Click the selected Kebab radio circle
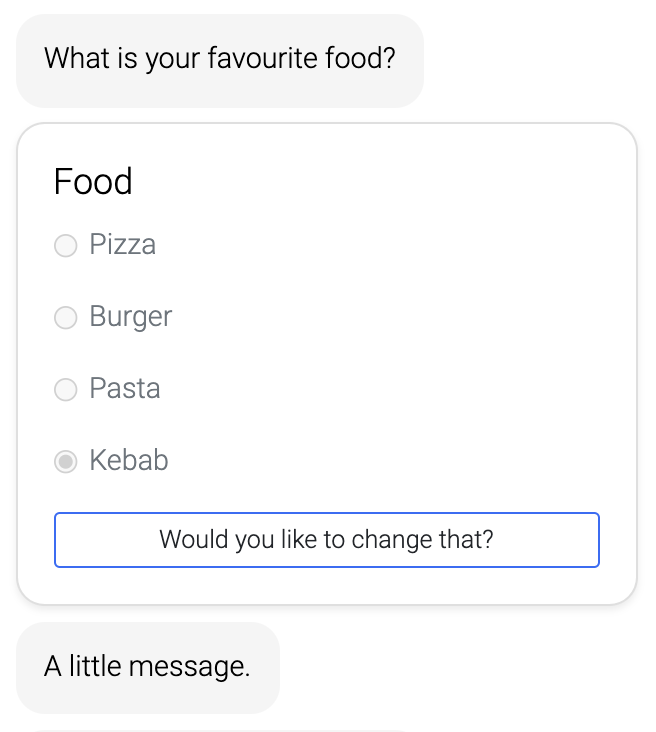Screen dimensions: 656x732 (x=65, y=462)
